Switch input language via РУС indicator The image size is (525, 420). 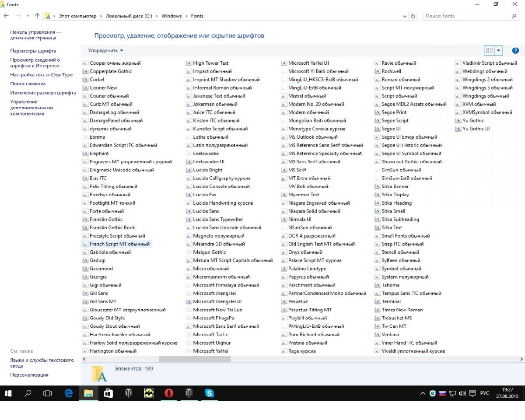(x=484, y=393)
